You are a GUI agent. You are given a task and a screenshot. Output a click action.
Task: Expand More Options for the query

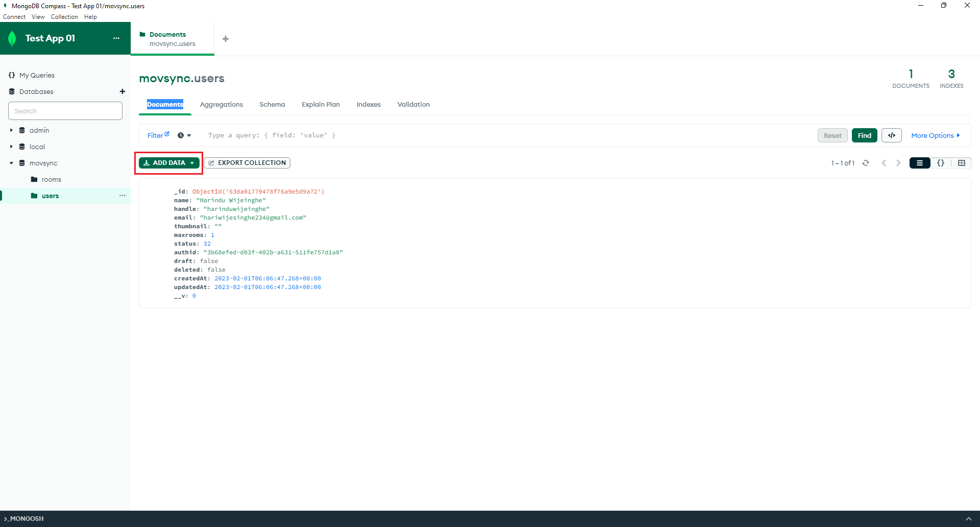pos(936,135)
